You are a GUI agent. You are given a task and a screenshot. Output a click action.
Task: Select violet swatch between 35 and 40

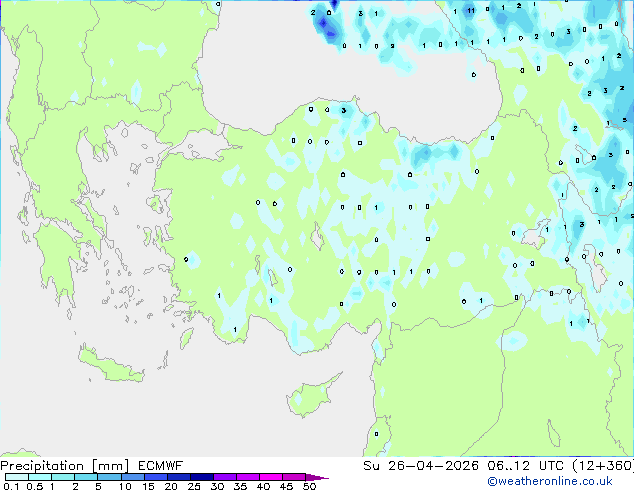coord(248,477)
